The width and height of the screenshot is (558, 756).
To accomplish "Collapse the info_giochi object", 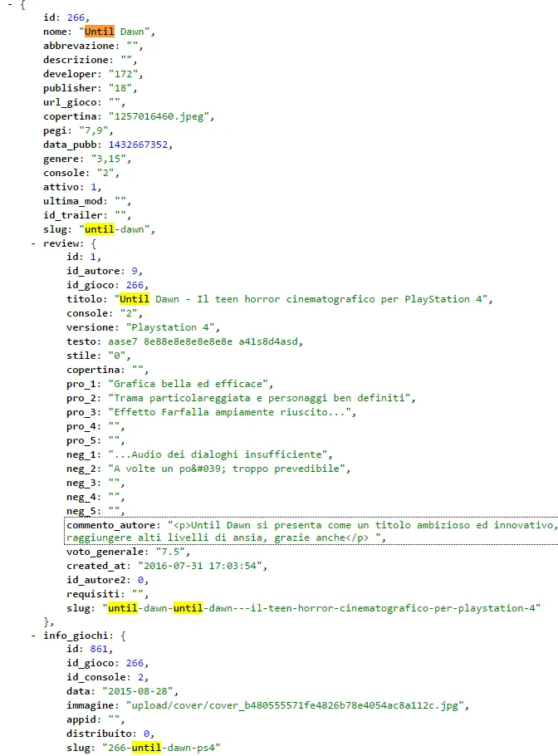I will tap(33, 636).
